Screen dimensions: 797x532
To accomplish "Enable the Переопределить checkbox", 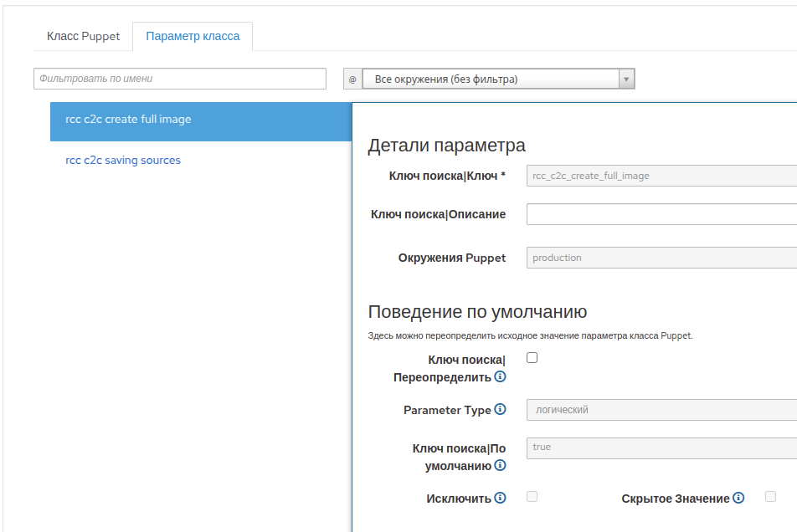I will click(532, 358).
